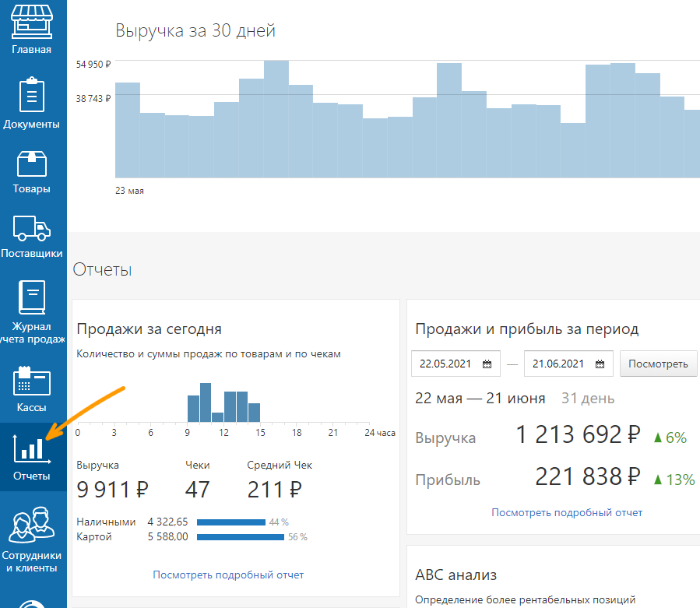Select the Отчеты menu label
Screen dimensions: 700x608
pos(32,476)
